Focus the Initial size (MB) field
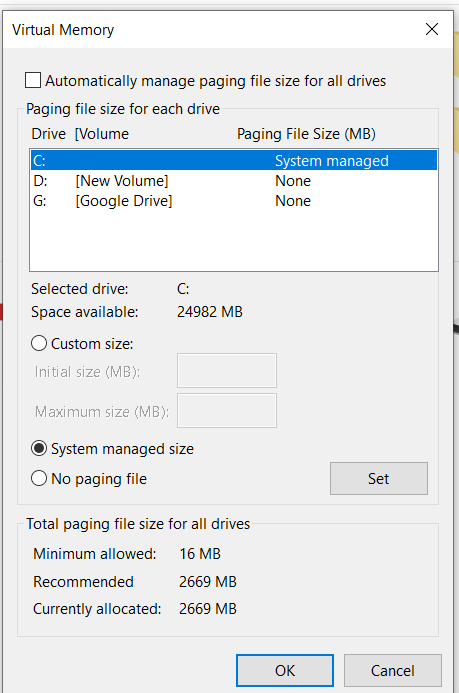The width and height of the screenshot is (459, 693). click(x=227, y=370)
